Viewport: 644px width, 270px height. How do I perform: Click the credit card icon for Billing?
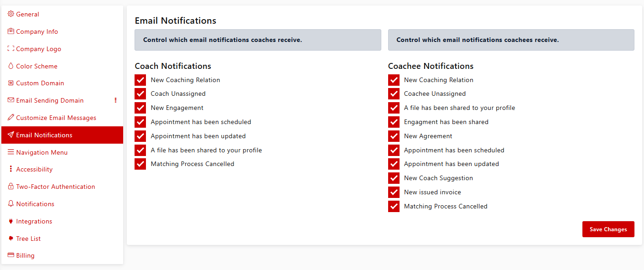pyautogui.click(x=11, y=255)
